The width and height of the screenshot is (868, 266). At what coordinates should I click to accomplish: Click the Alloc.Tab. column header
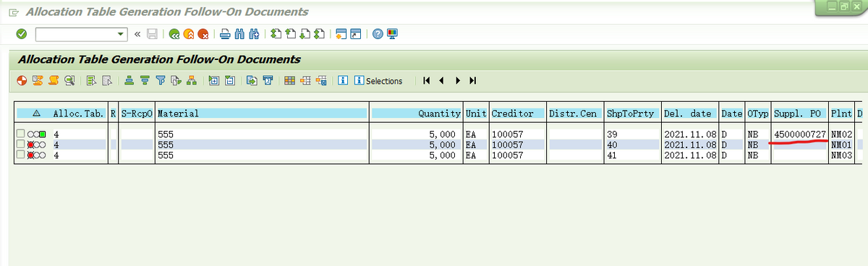point(78,113)
